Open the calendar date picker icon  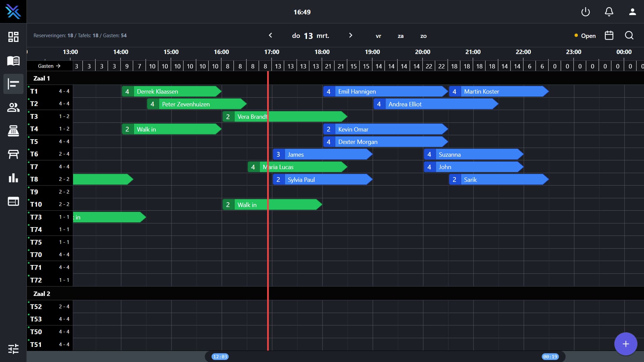[609, 36]
